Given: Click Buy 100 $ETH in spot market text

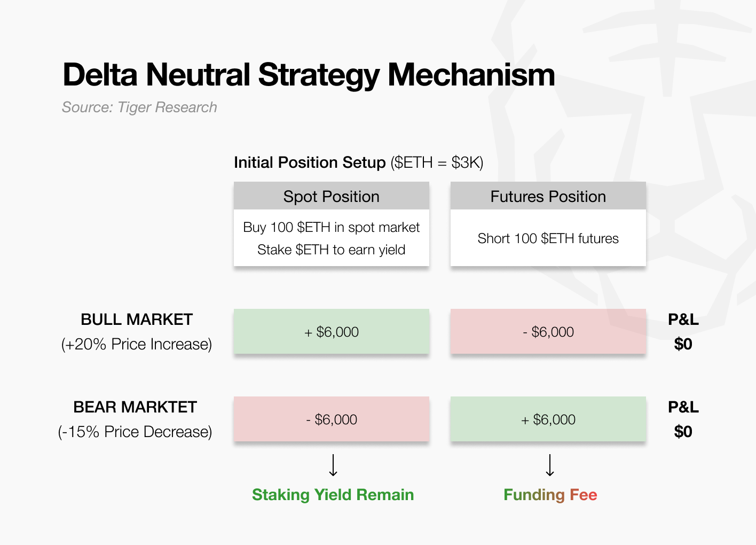Looking at the screenshot, I should (332, 228).
